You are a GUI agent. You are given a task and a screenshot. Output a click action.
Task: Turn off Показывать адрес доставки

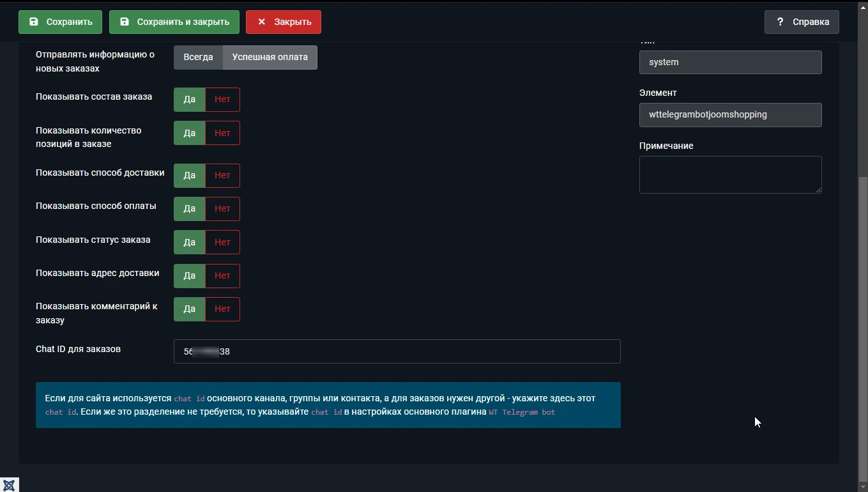223,275
